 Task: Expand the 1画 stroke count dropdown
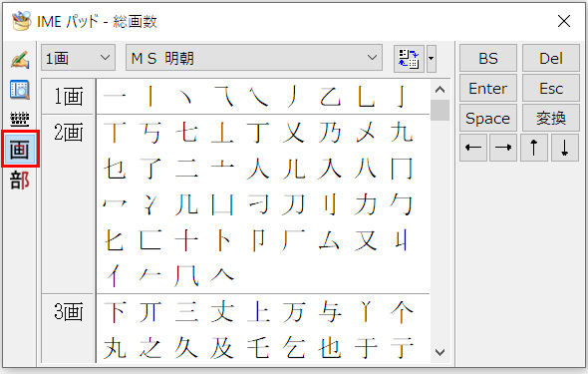(78, 58)
